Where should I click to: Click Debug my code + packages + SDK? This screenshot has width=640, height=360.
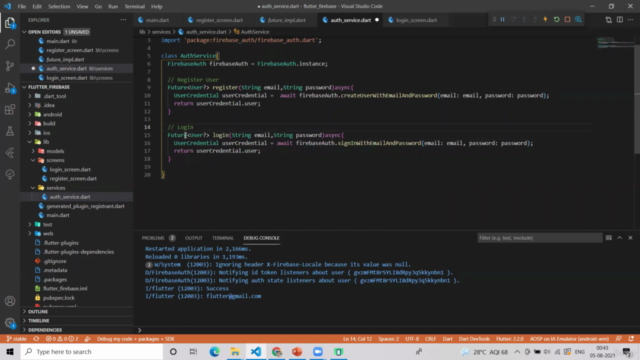point(136,339)
